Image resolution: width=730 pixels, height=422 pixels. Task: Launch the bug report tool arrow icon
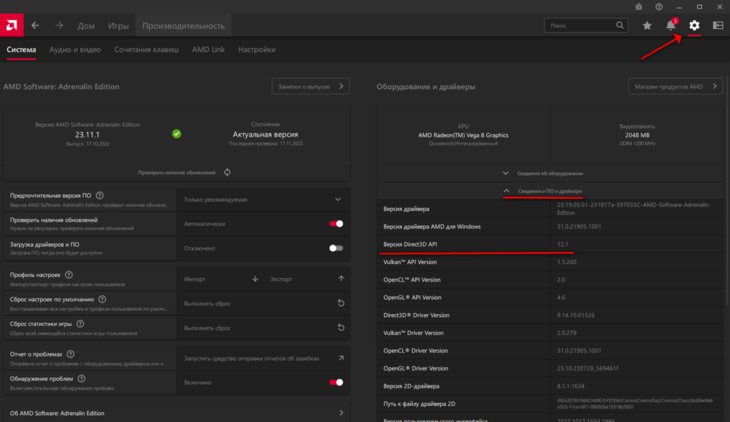coord(341,358)
